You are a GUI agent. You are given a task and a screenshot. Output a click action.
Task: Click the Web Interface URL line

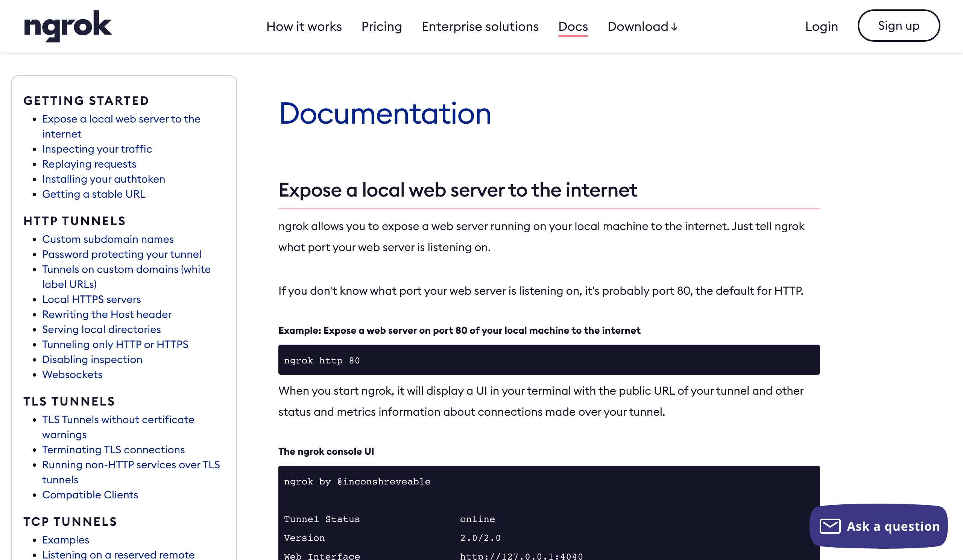pyautogui.click(x=433, y=556)
